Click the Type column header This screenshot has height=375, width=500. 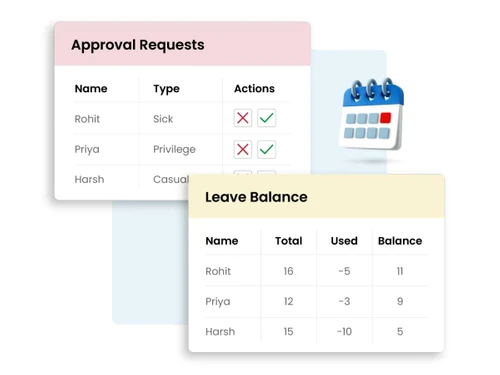click(x=166, y=89)
